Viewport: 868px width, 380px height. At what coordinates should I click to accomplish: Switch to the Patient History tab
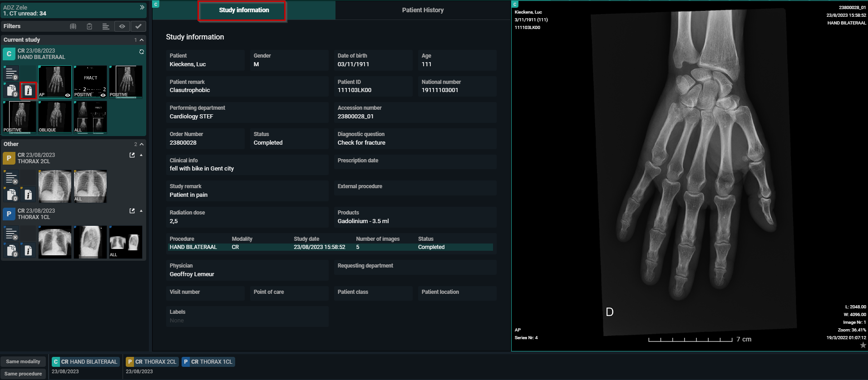pos(423,10)
